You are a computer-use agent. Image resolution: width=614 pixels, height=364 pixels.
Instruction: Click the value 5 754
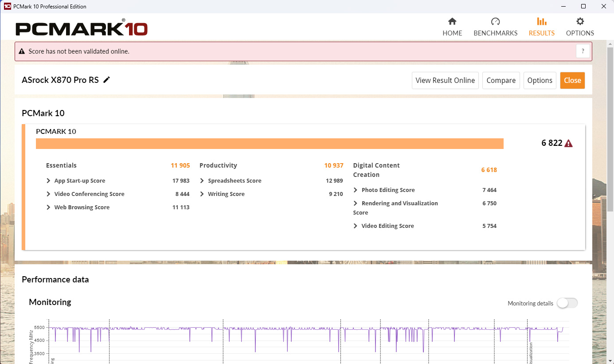489,226
